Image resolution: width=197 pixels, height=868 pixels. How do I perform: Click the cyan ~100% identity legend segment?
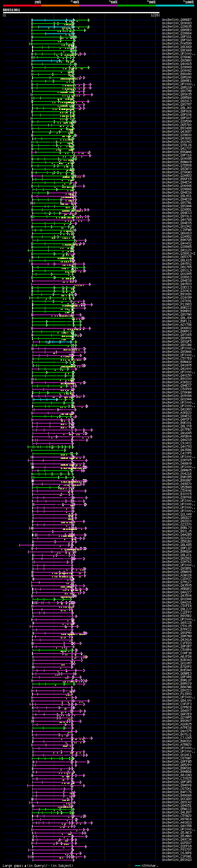tap(175, 6)
